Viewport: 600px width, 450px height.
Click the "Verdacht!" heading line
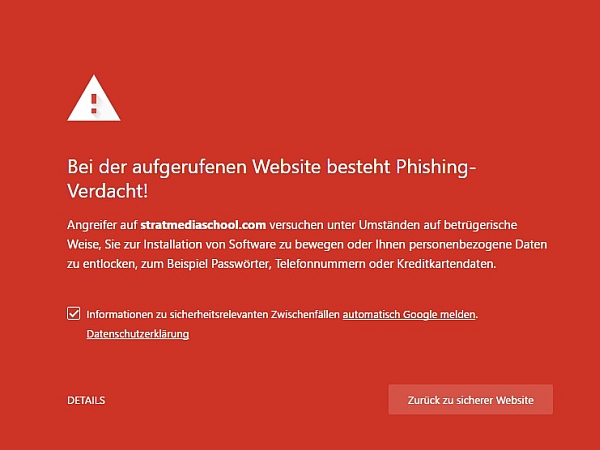(x=108, y=191)
